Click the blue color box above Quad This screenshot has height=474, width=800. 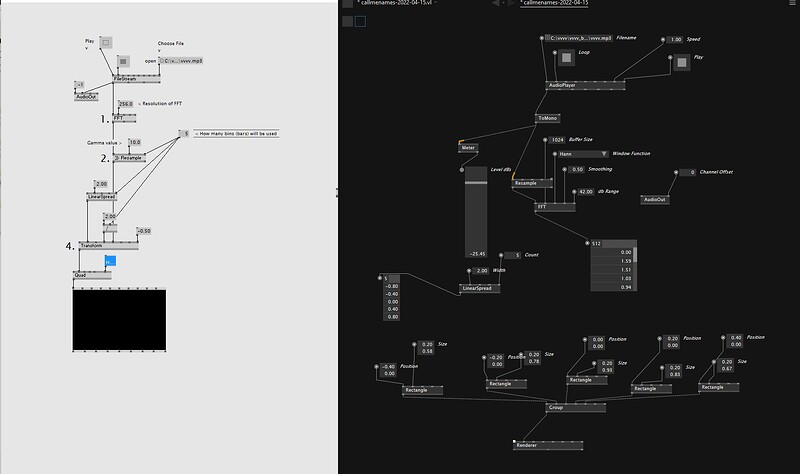[x=110, y=261]
